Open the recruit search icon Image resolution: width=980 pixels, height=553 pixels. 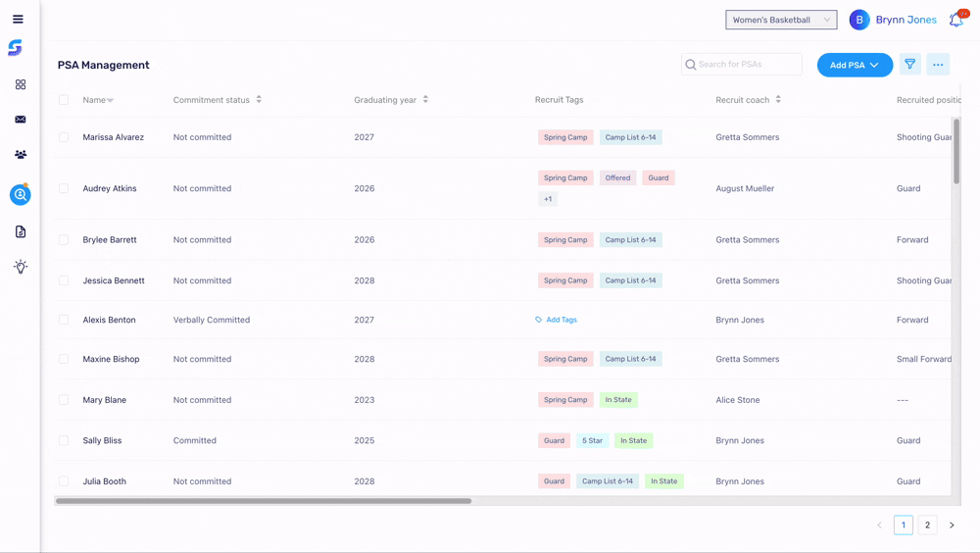(20, 194)
